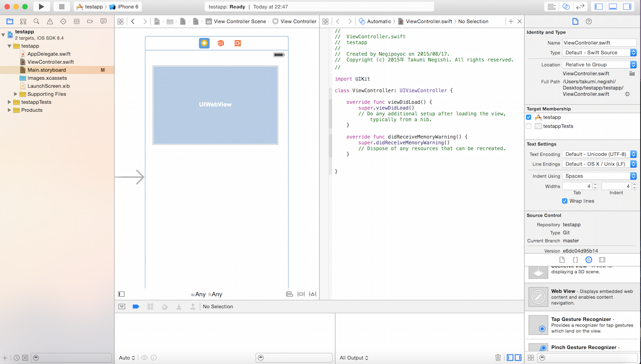The image size is (641, 364).
Task: Open the Version editor
Action: coord(580,7)
